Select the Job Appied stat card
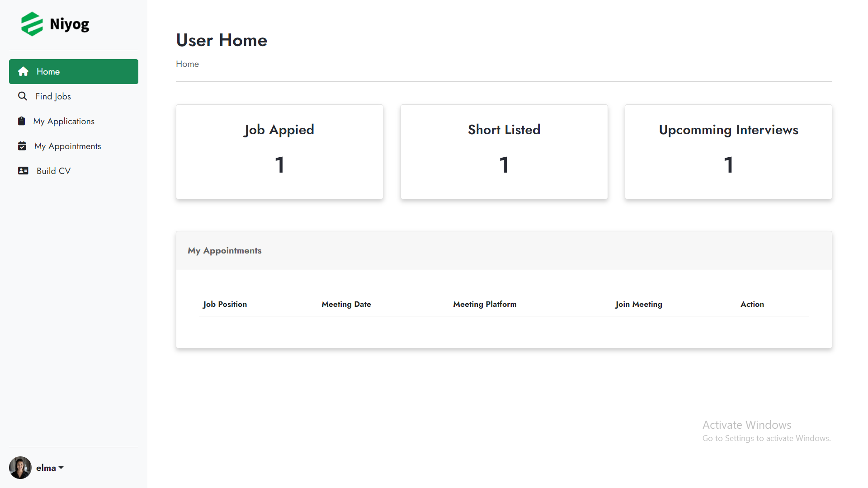The width and height of the screenshot is (868, 488). pos(279,152)
